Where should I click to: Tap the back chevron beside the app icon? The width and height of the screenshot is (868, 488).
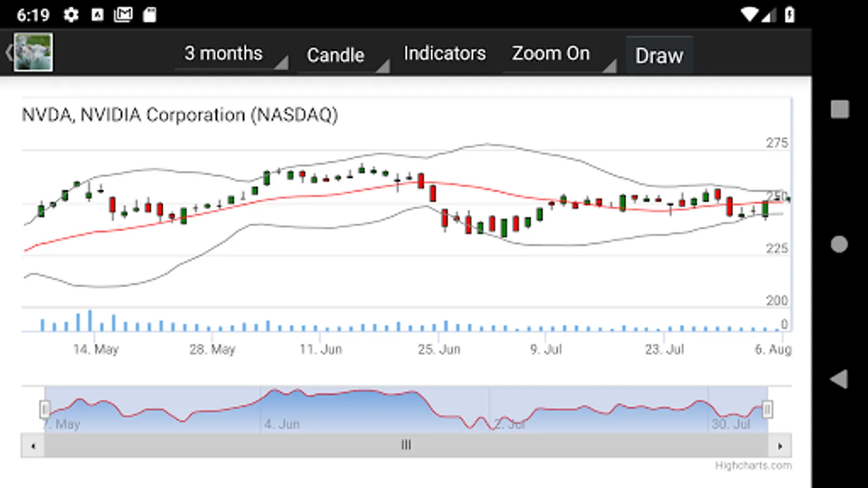coord(8,53)
